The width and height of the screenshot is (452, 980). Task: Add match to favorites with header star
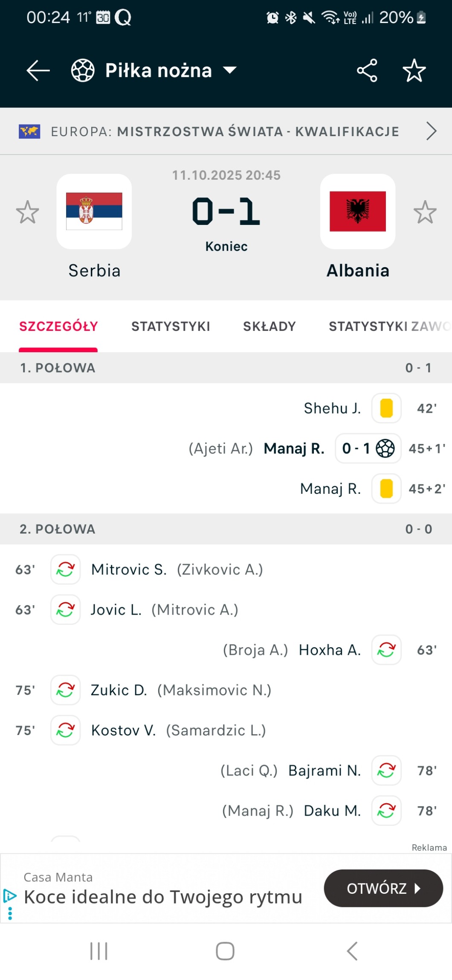(414, 70)
